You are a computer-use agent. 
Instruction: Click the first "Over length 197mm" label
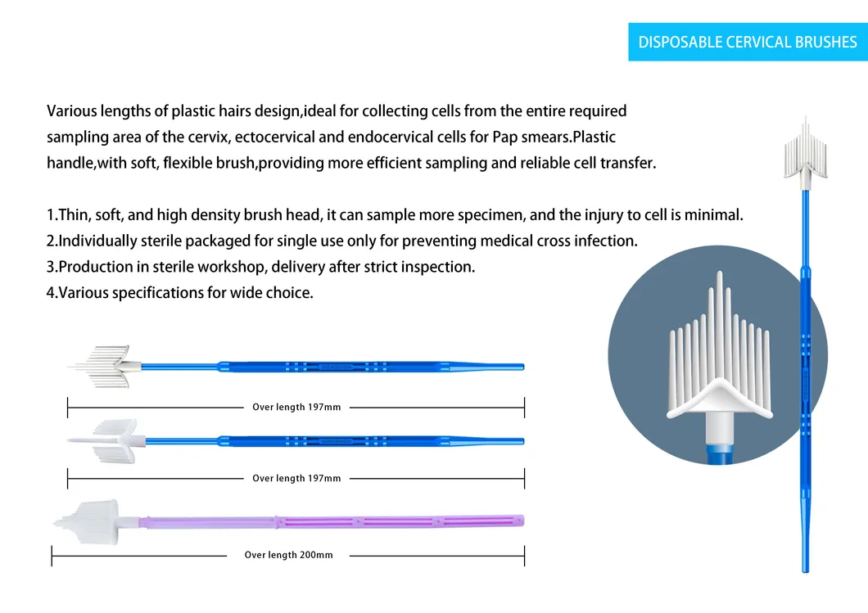pos(296,407)
